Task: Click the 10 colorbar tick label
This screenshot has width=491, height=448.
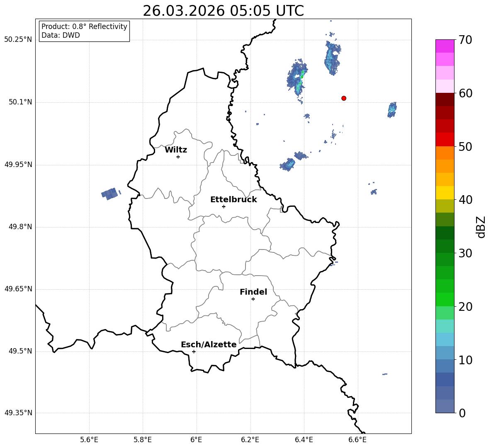Action: tap(465, 360)
